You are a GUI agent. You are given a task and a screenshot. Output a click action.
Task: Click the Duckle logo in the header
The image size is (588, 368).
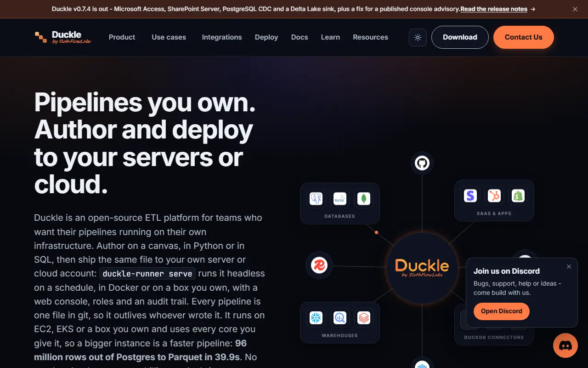pyautogui.click(x=63, y=37)
